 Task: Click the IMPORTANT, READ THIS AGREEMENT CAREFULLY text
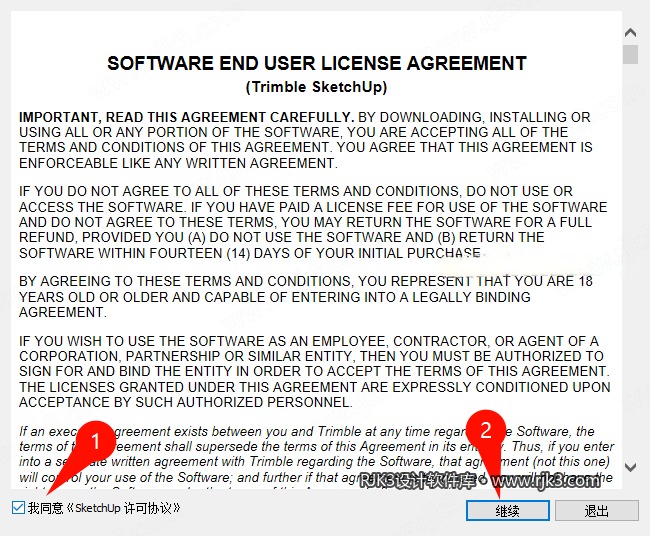[x=187, y=117]
